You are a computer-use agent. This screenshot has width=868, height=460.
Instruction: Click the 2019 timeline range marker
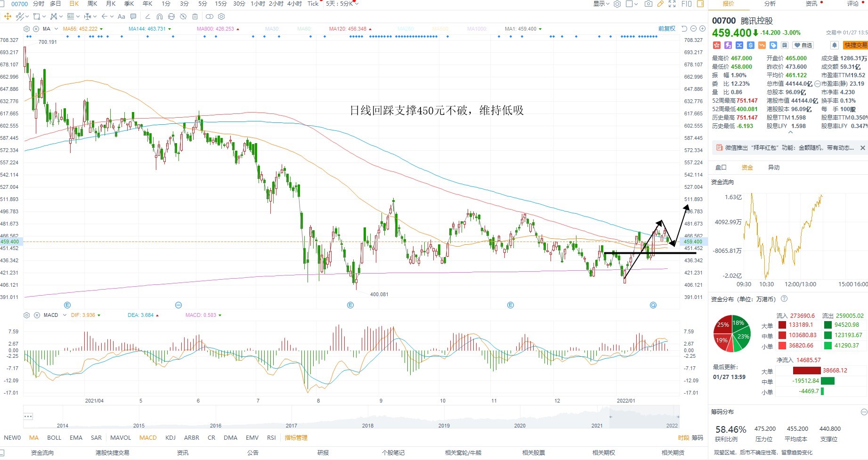(x=444, y=425)
